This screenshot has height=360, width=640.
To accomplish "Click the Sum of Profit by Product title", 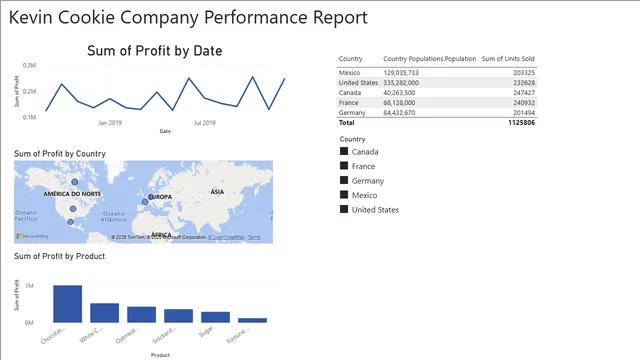I will tap(60, 256).
